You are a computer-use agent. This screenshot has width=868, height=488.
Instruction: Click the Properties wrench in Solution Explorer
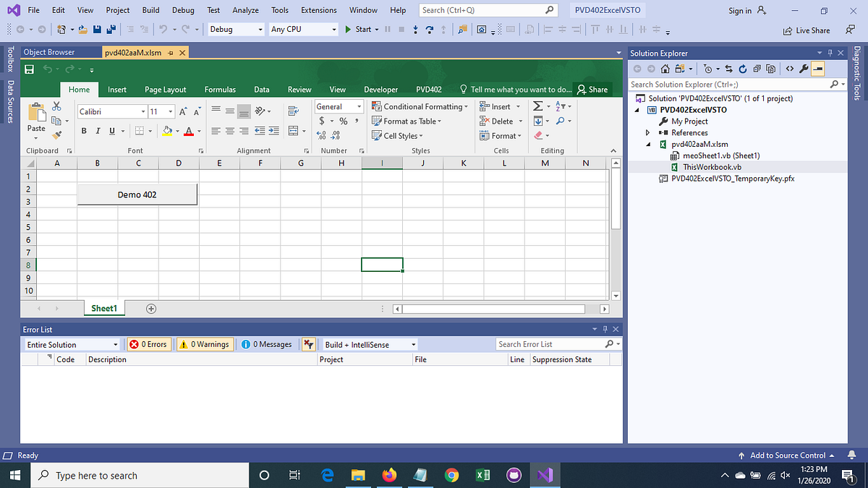click(x=804, y=69)
